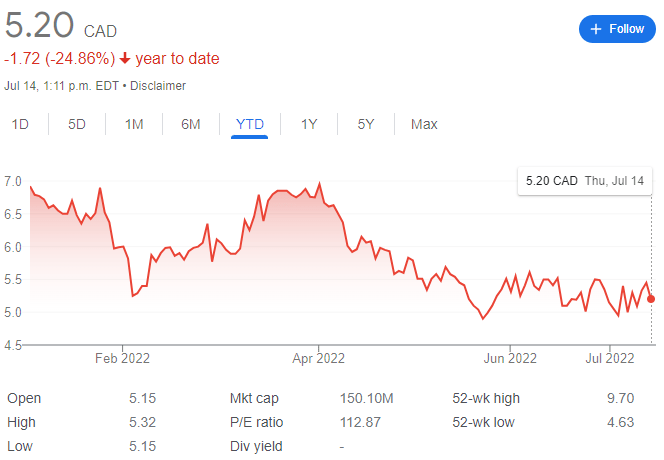
Task: Click the red down arrow icon beside year to date
Action: tap(124, 58)
